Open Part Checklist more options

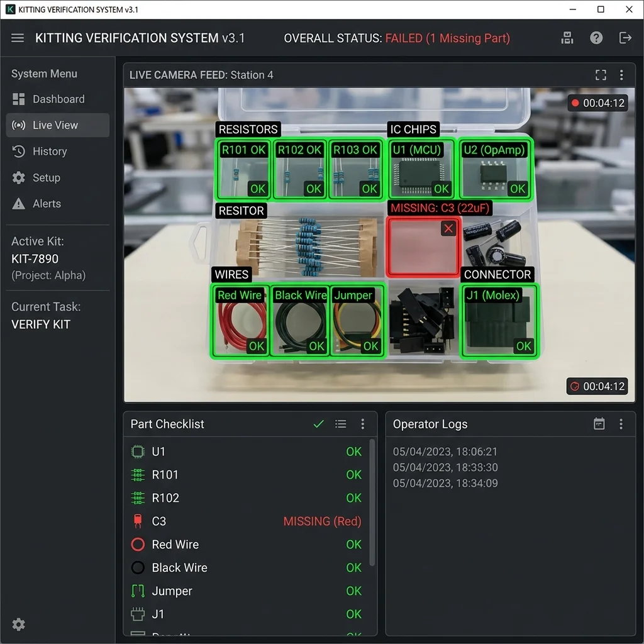coord(362,424)
